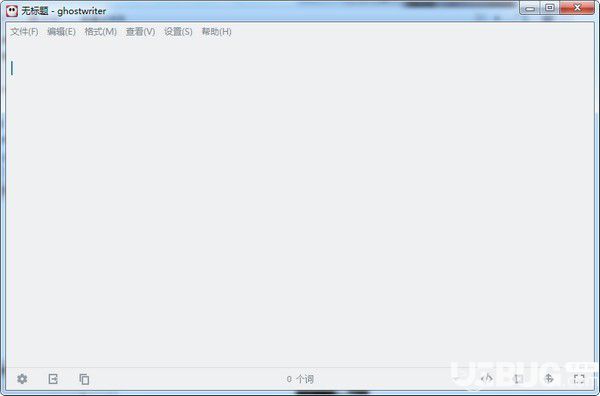Click the export document icon
The height and width of the screenshot is (396, 600).
point(53,379)
